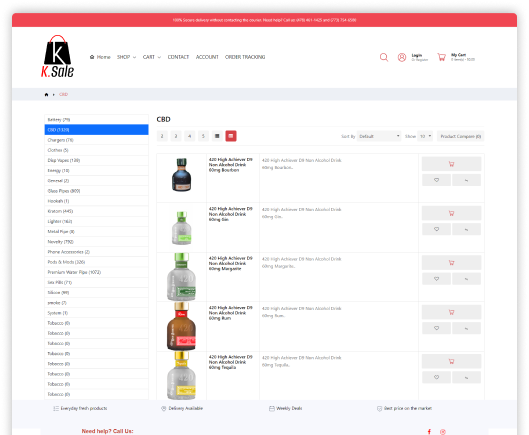This screenshot has height=435, width=529.
Task: Select the Chargers category
Action: pos(96,140)
